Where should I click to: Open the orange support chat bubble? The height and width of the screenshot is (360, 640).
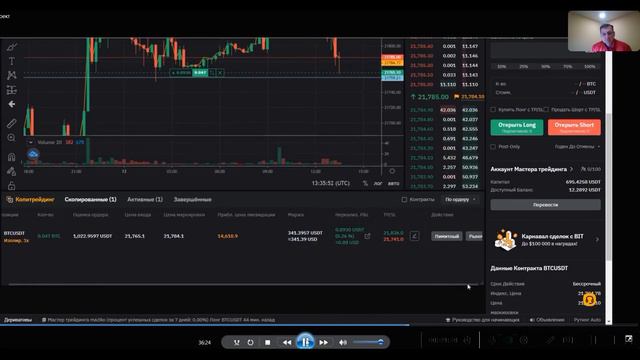[x=589, y=300]
